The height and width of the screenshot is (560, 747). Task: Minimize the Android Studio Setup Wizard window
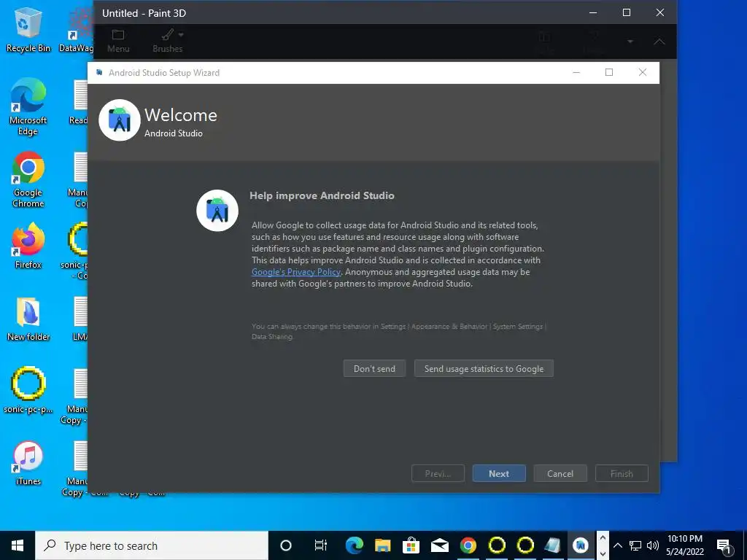coord(576,72)
